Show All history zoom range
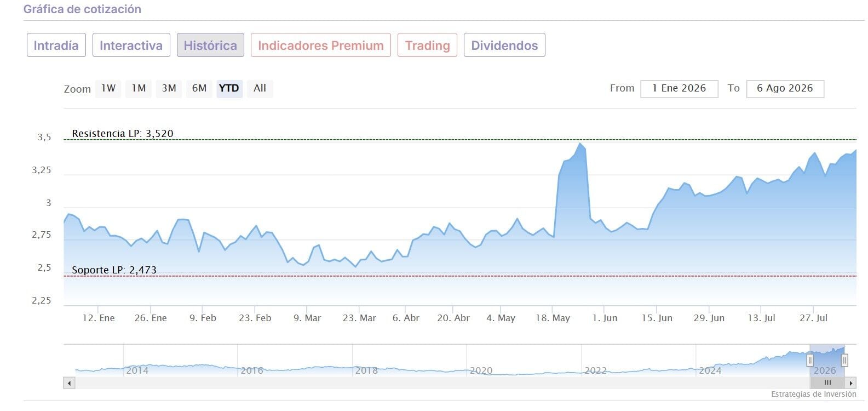The height and width of the screenshot is (411, 868). 260,88
